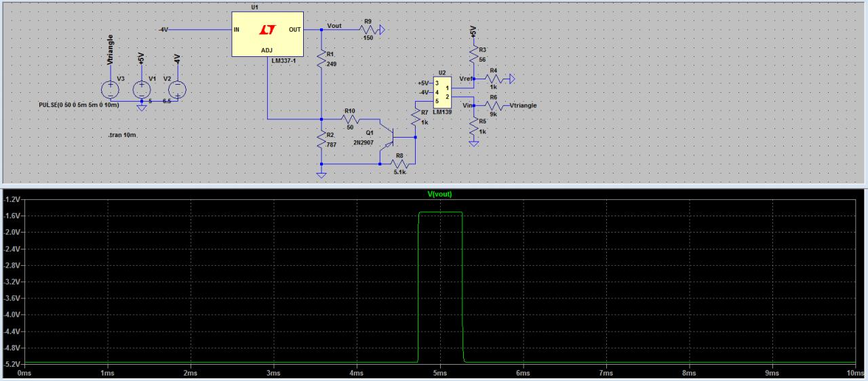Click the 10ms time axis label
Screen dimensions: 868x381
[x=856, y=373]
